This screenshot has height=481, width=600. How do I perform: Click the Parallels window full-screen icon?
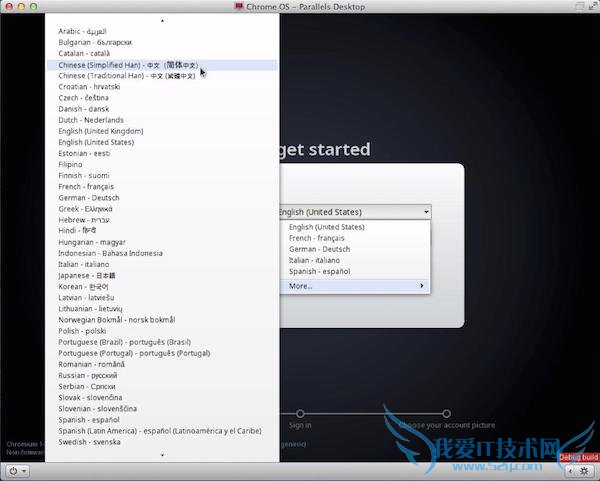point(592,6)
